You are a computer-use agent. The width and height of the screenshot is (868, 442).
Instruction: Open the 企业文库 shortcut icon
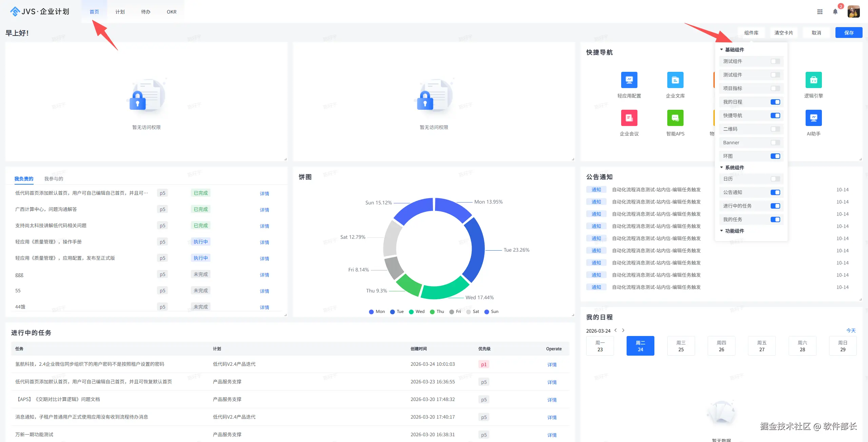click(x=675, y=80)
